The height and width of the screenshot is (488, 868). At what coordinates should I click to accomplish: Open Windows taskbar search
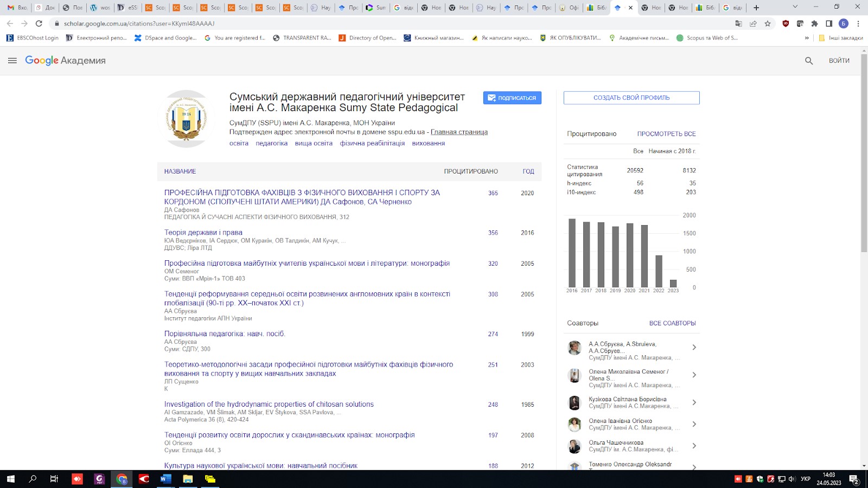point(33,479)
